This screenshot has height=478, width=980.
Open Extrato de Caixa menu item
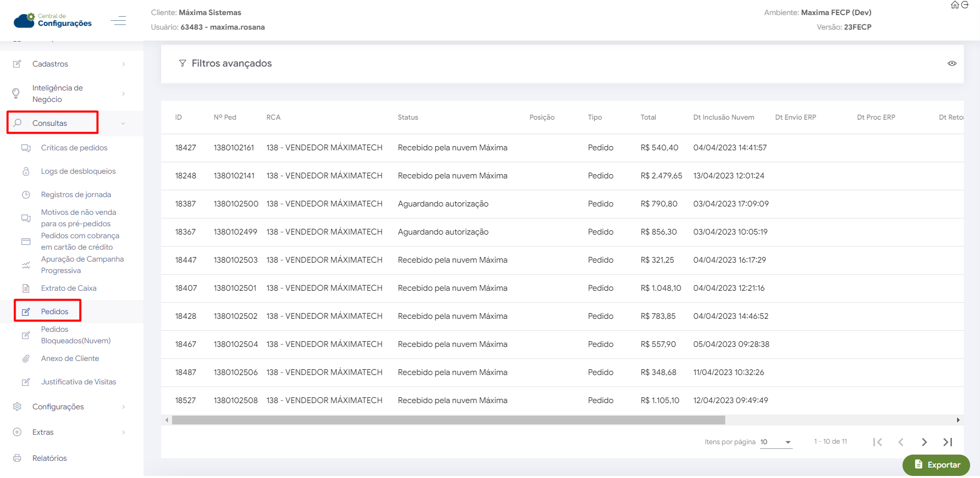tap(69, 288)
